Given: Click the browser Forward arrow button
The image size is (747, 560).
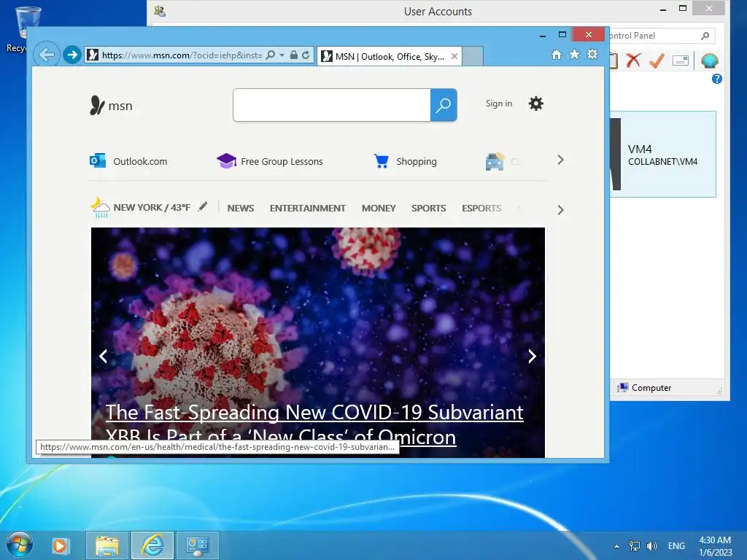Looking at the screenshot, I should [72, 55].
